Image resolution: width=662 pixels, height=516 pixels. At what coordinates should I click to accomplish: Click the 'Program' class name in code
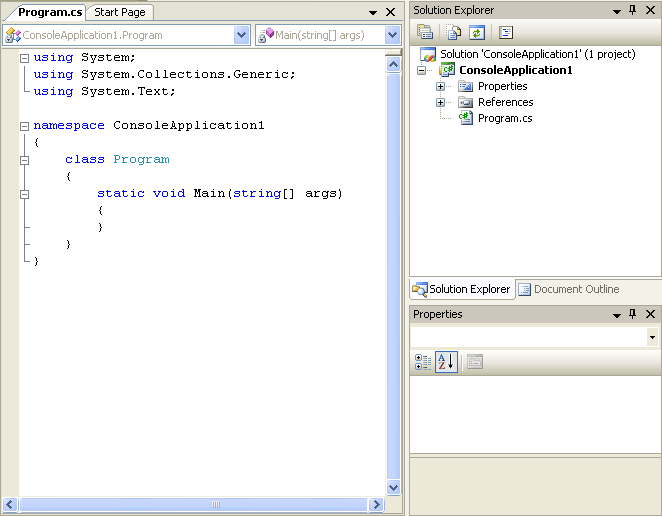point(141,160)
